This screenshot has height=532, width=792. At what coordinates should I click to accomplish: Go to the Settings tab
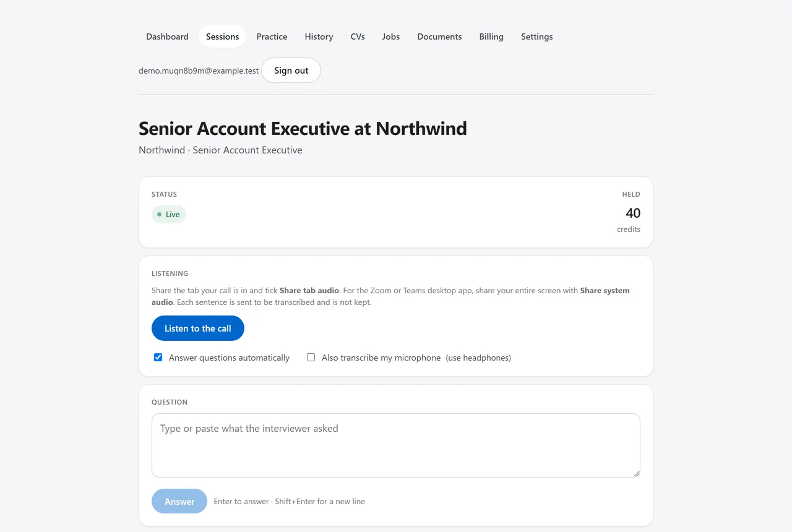pyautogui.click(x=537, y=36)
